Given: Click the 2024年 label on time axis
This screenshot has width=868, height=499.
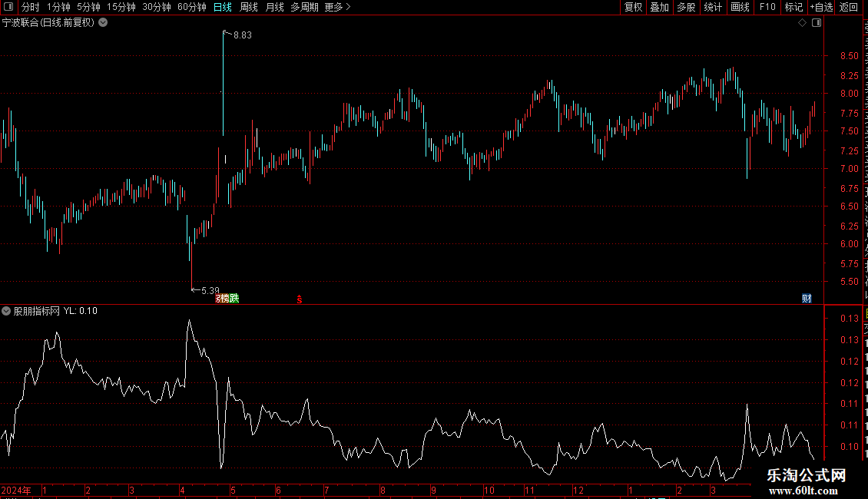Looking at the screenshot, I should 16,490.
